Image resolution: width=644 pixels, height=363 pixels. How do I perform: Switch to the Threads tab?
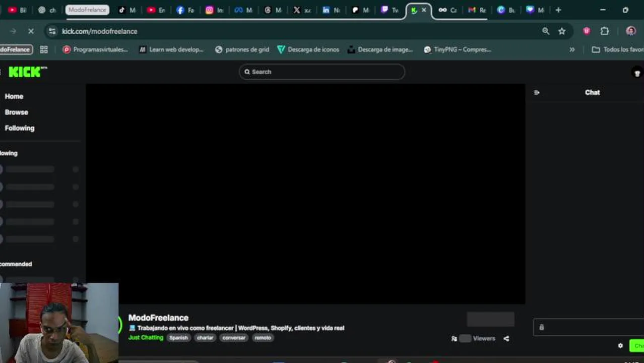[273, 10]
